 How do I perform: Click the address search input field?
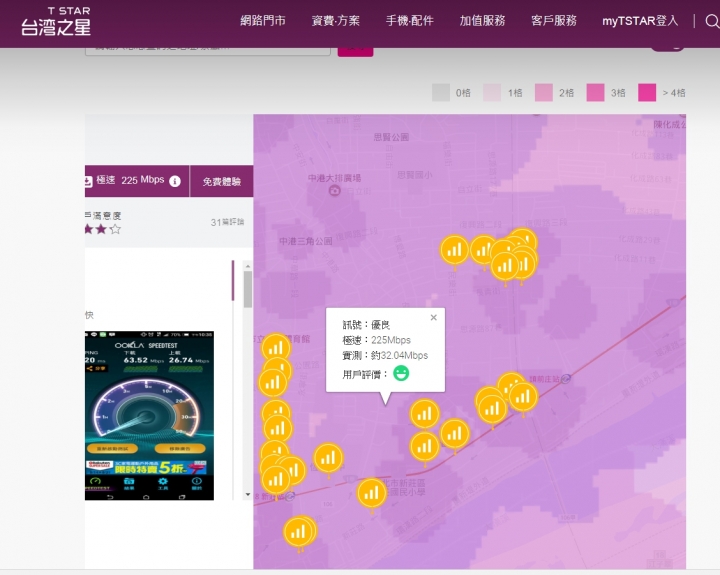208,50
